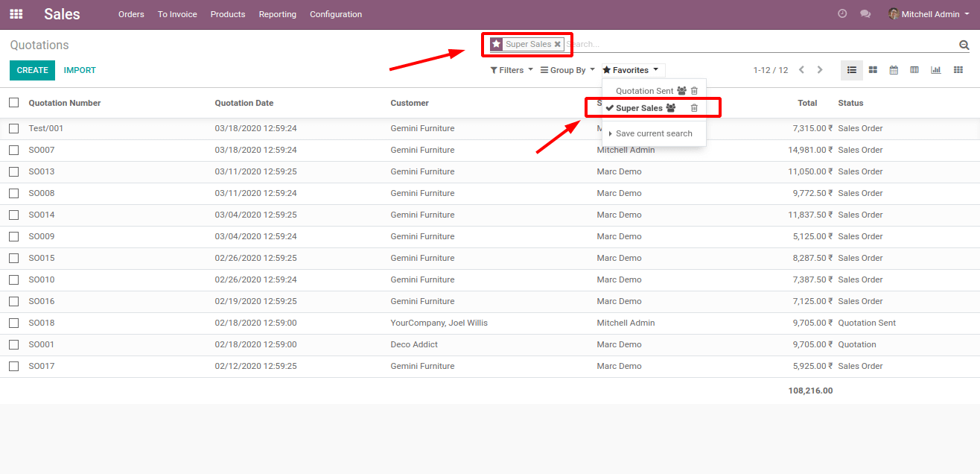Remove the Super Sales search facet
This screenshot has width=980, height=474.
click(557, 45)
